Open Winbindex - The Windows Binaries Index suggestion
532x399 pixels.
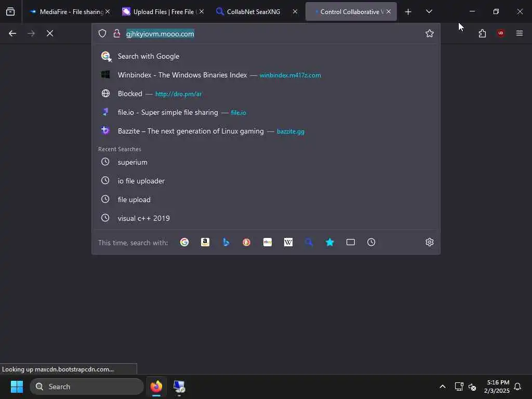click(x=265, y=75)
